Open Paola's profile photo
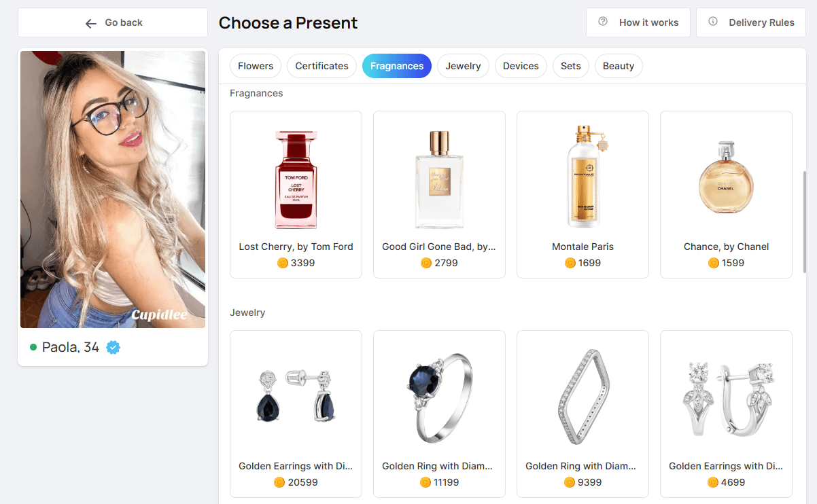The height and width of the screenshot is (504, 817). (113, 190)
